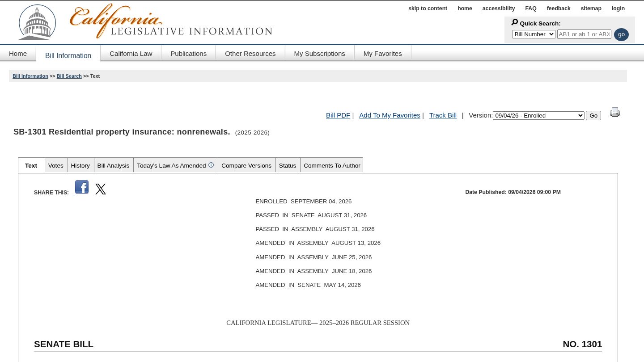Click the Quick Search magnifier icon
The width and height of the screenshot is (644, 362).
514,22
